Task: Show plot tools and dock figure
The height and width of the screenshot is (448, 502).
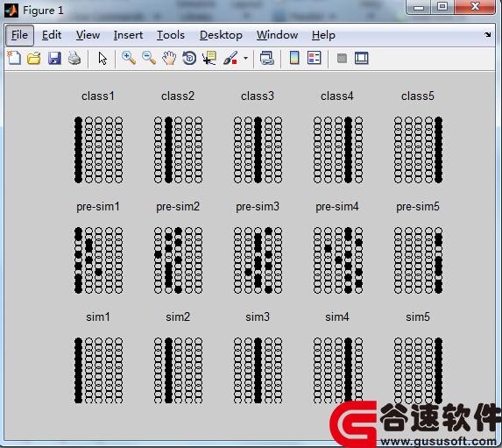Action: pos(362,59)
